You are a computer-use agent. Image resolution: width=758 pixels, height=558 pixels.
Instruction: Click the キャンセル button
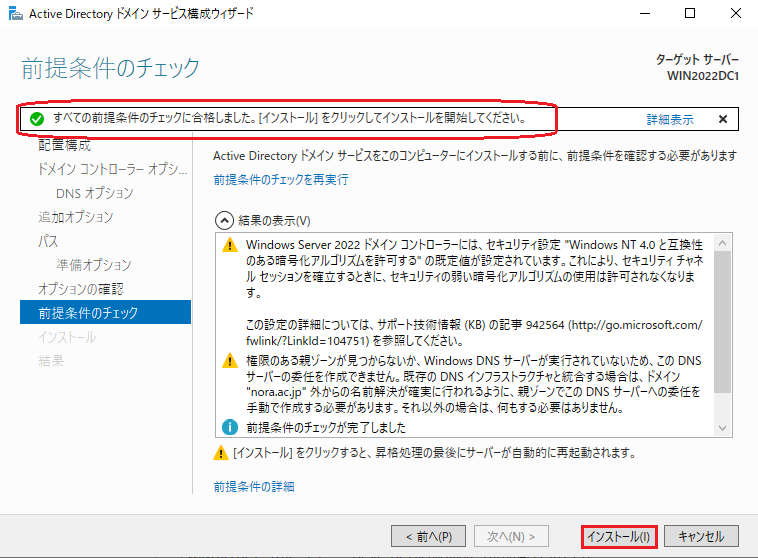[x=701, y=537]
